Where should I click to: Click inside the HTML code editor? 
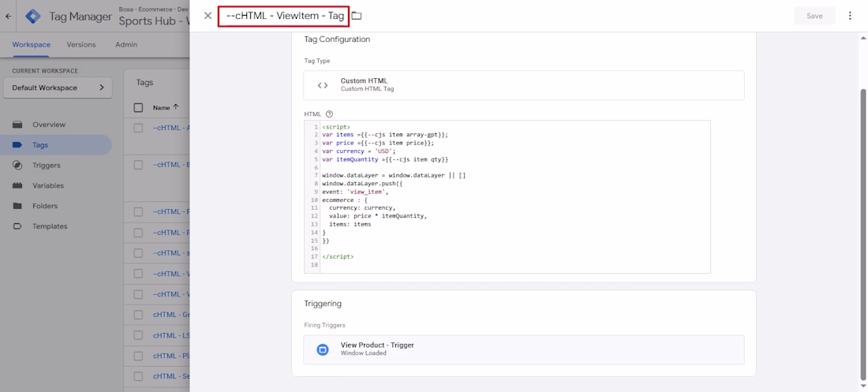tap(507, 196)
